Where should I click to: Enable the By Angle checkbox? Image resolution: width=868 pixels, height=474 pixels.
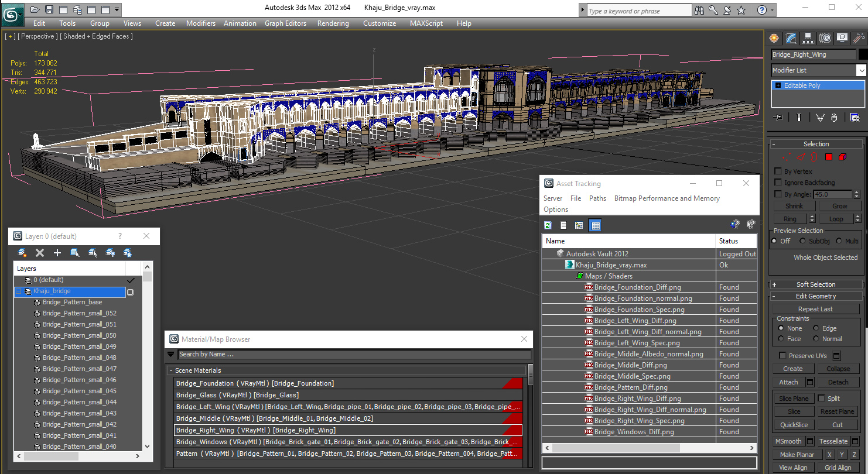click(x=778, y=194)
